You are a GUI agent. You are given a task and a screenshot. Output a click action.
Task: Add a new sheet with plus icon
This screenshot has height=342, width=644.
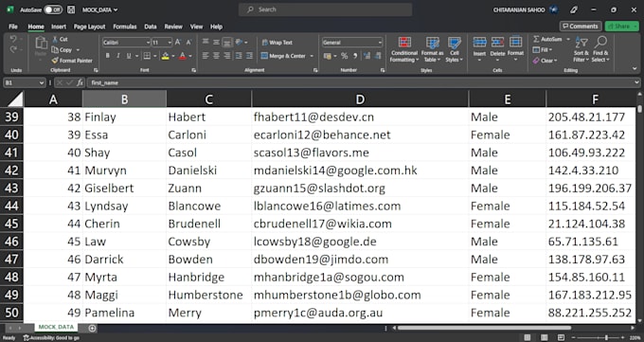[92, 328]
